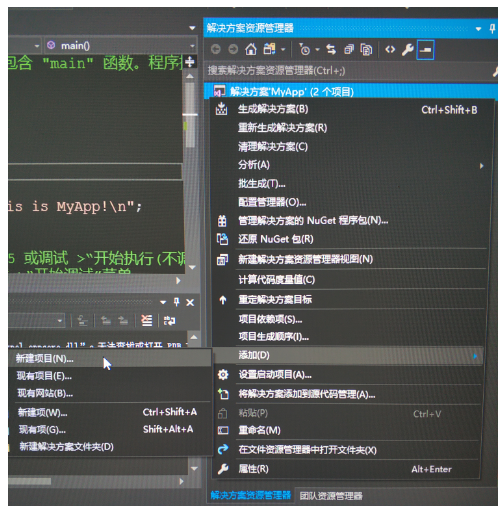
Task: Open the dropdown beside the pending changes filter
Action: 317,50
